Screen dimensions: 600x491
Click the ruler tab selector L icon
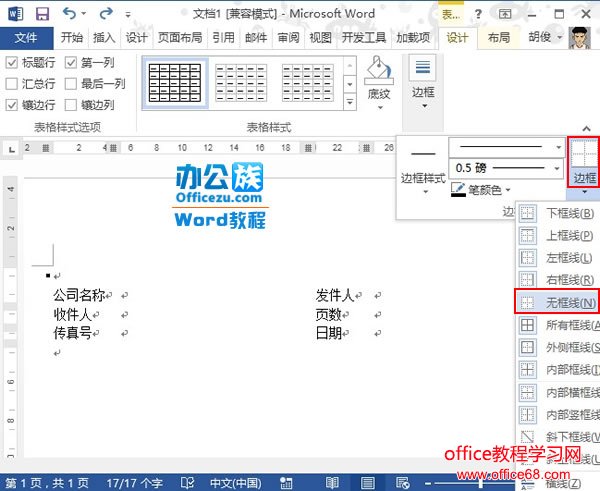[x=12, y=148]
